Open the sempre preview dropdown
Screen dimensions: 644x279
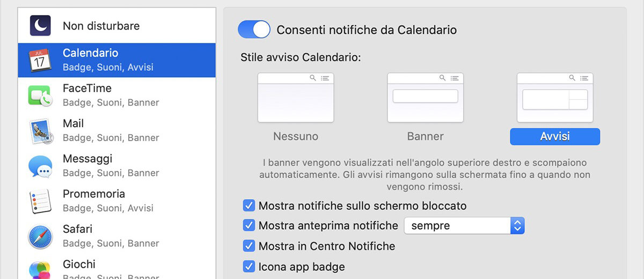[464, 226]
